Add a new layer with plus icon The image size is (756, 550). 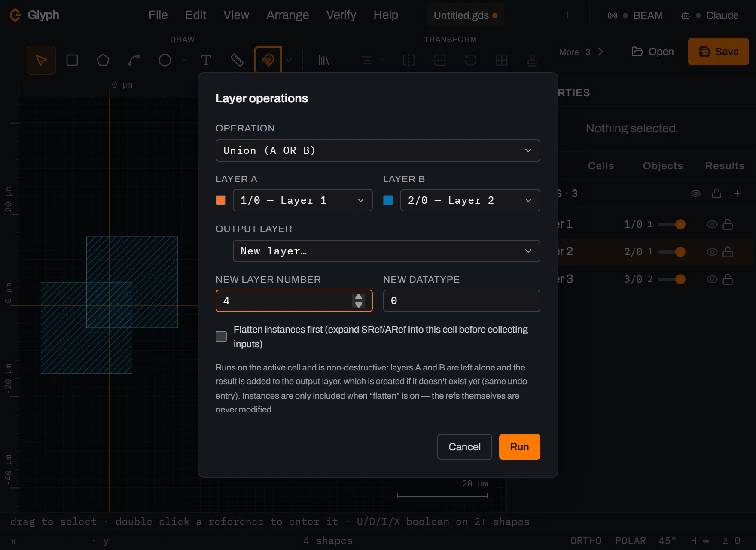(737, 193)
